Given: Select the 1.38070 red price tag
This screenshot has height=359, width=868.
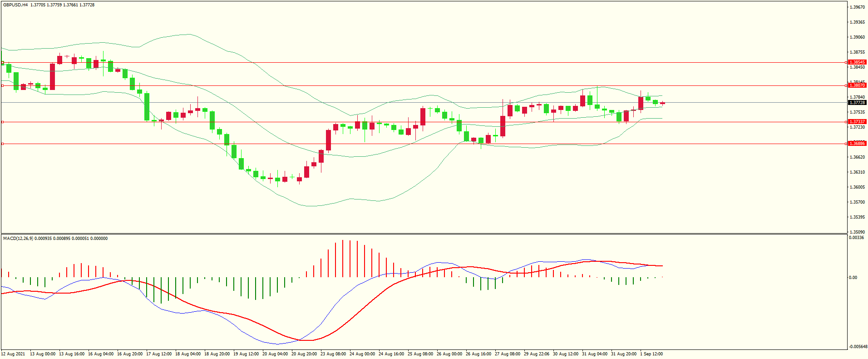Looking at the screenshot, I should click(857, 85).
